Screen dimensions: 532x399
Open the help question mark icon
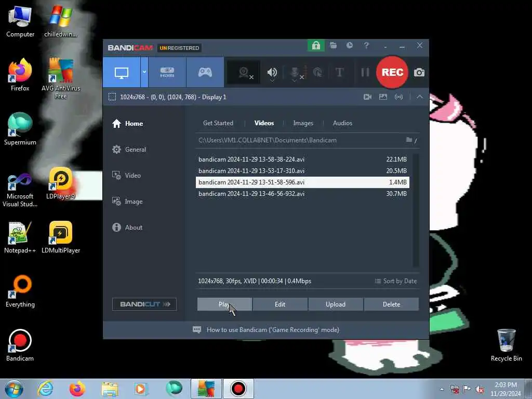point(366,46)
